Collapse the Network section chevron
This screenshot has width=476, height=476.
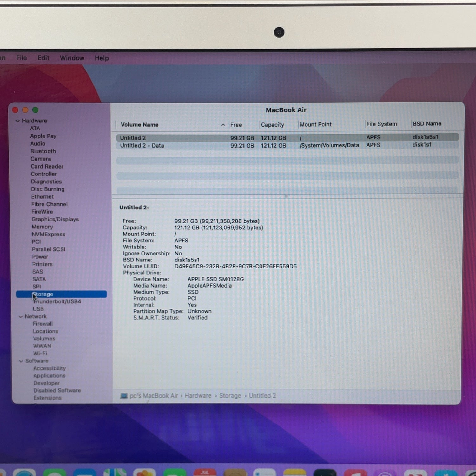21,317
